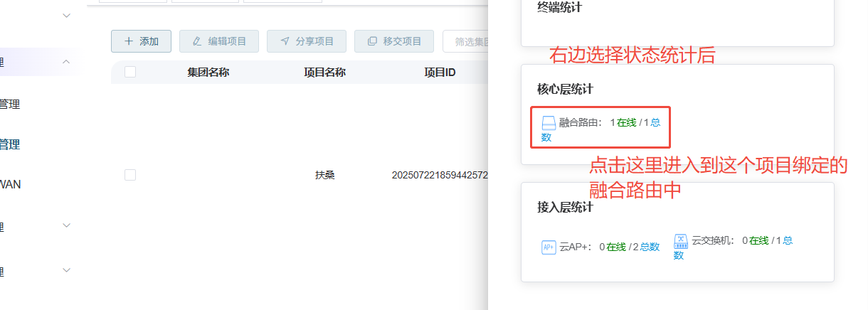Check the checkbox for the 扶桑 row
Screen dimensions: 868x310
coord(130,175)
